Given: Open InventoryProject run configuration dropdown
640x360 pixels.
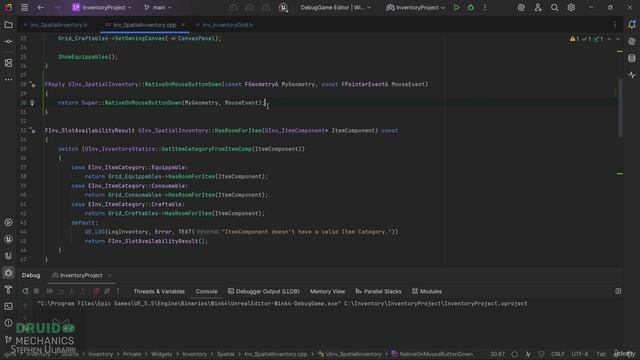Looking at the screenshot, I should [x=416, y=7].
